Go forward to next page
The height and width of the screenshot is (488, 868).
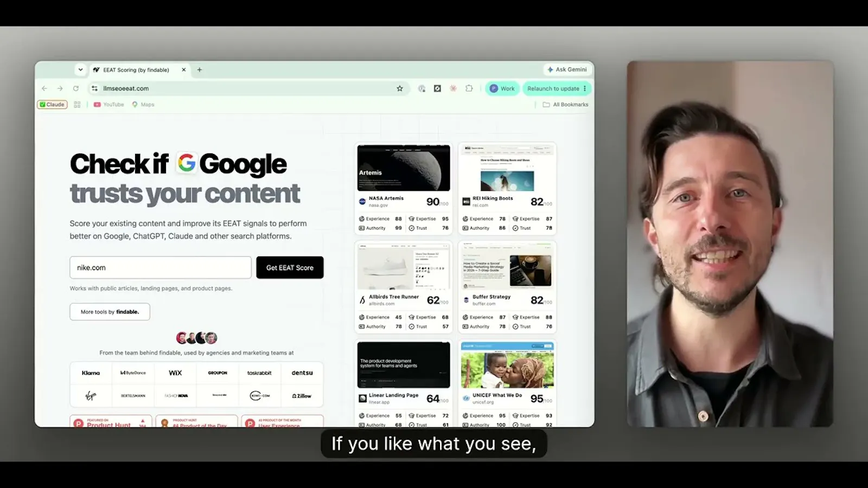pyautogui.click(x=60, y=88)
